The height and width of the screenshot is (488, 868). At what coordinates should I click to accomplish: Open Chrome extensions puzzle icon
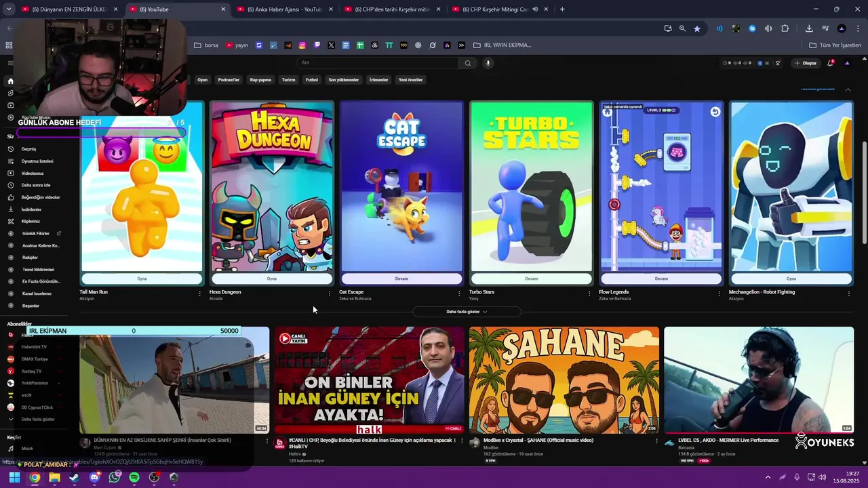click(x=785, y=28)
